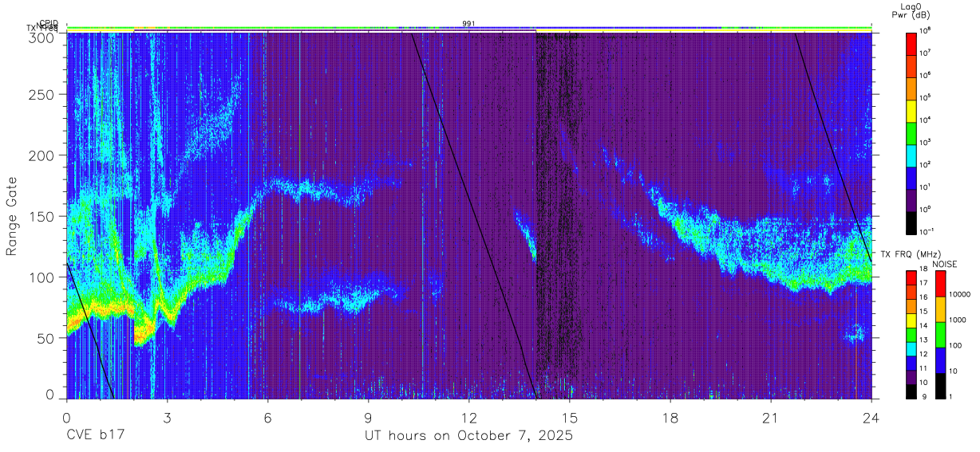The height and width of the screenshot is (452, 980).
Task: Click the 'CVE b17' radar beam label
Action: [96, 436]
